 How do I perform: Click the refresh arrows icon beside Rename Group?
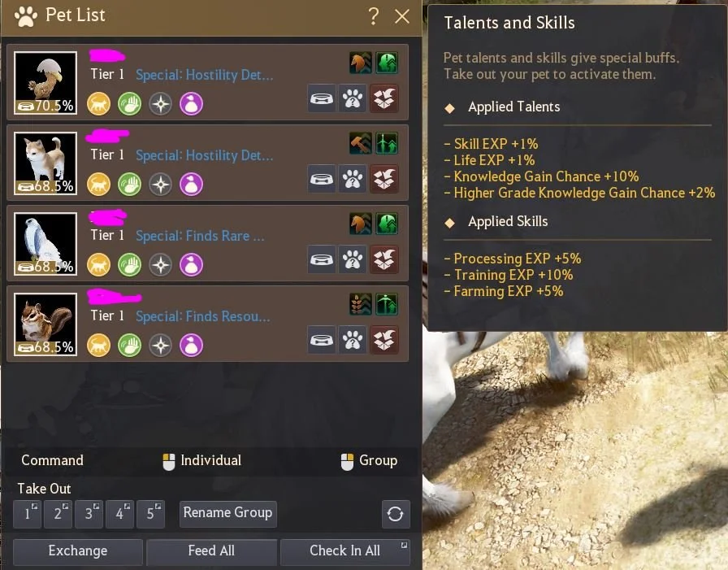(396, 514)
